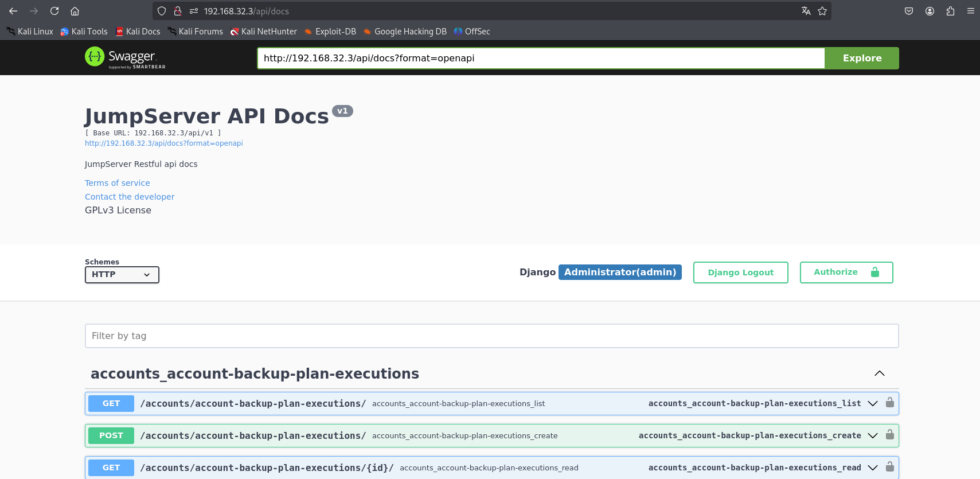Click the Explore button

(862, 58)
